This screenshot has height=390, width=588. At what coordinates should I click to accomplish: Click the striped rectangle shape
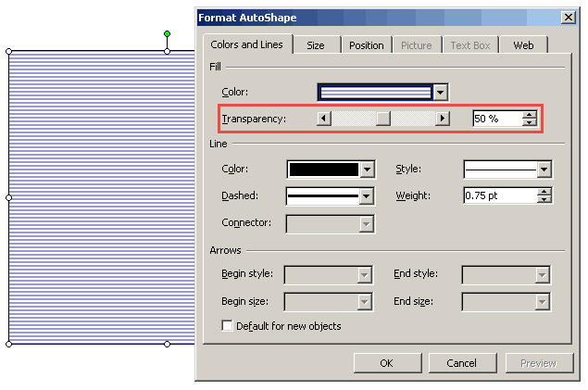click(102, 197)
